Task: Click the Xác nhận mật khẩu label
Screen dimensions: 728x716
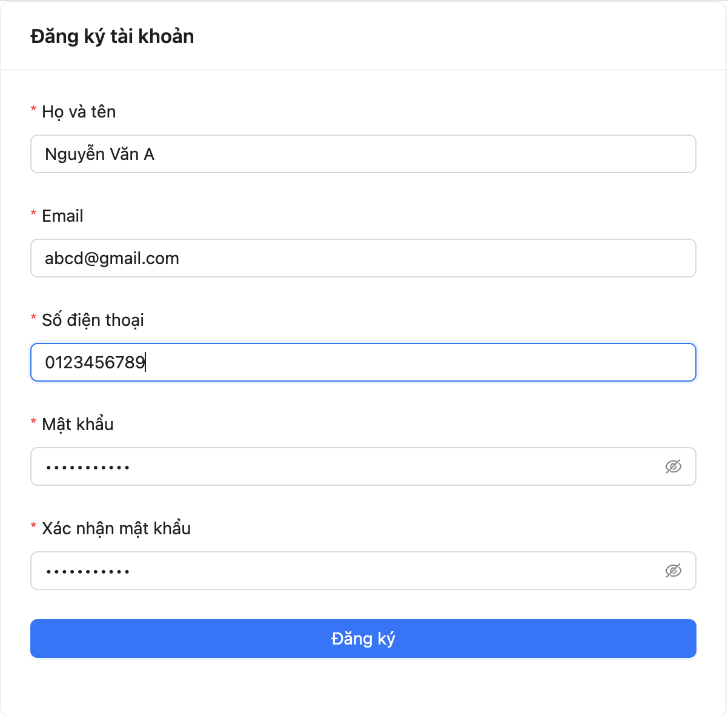Action: [116, 529]
